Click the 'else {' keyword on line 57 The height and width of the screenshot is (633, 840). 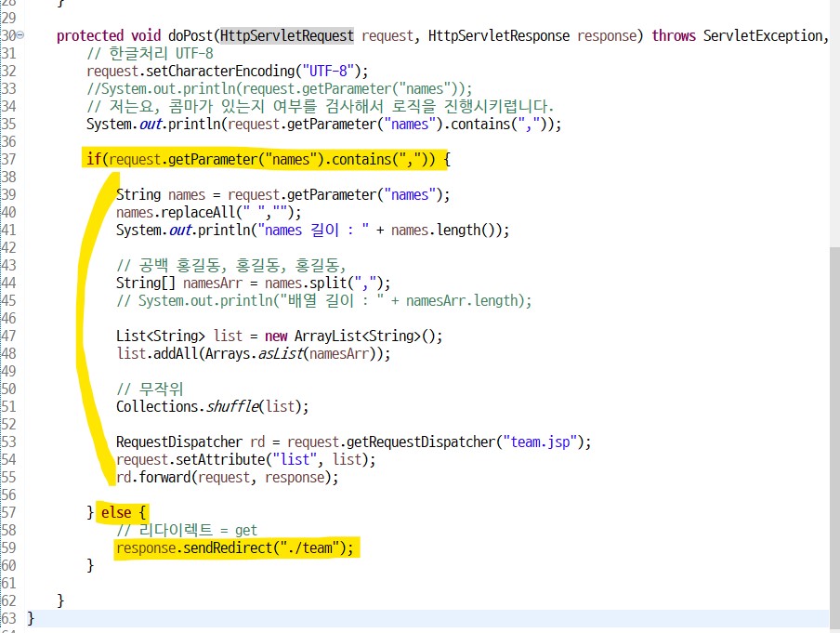[x=124, y=513]
